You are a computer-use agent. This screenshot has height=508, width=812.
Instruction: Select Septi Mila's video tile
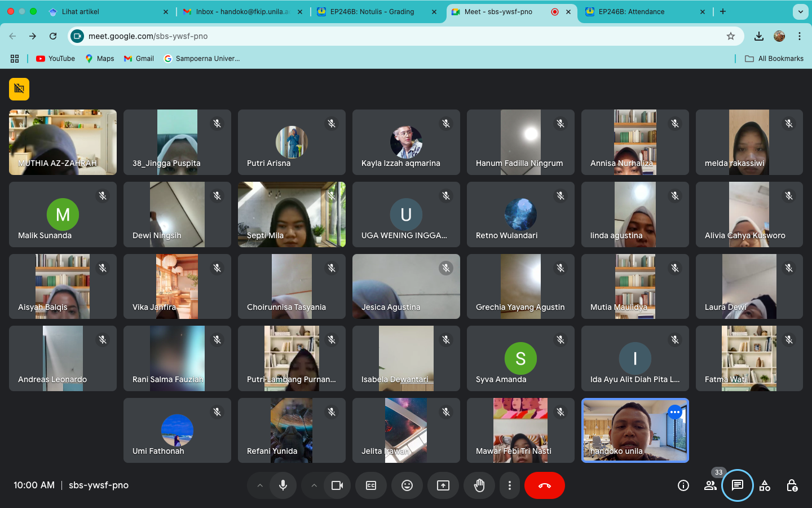pyautogui.click(x=292, y=214)
